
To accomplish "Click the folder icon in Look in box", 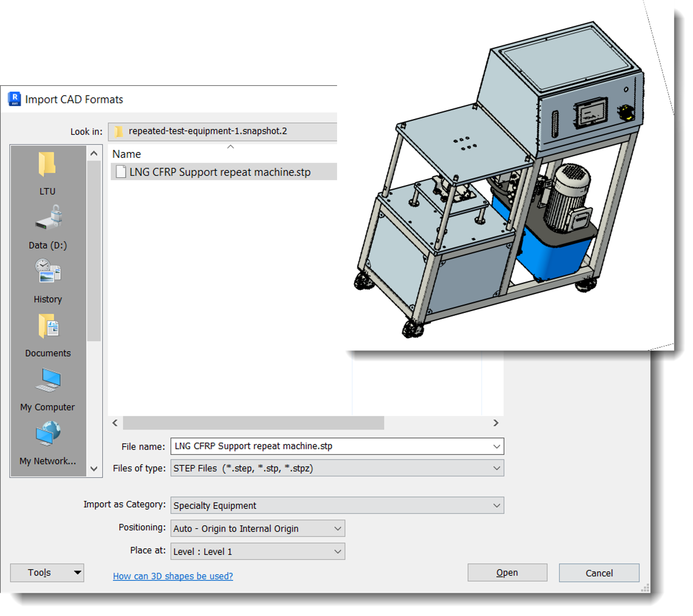I will pyautogui.click(x=119, y=131).
